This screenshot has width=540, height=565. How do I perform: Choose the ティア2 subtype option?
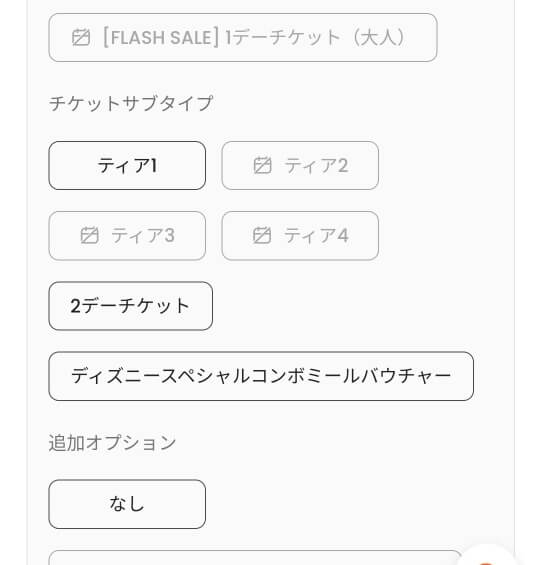(300, 165)
